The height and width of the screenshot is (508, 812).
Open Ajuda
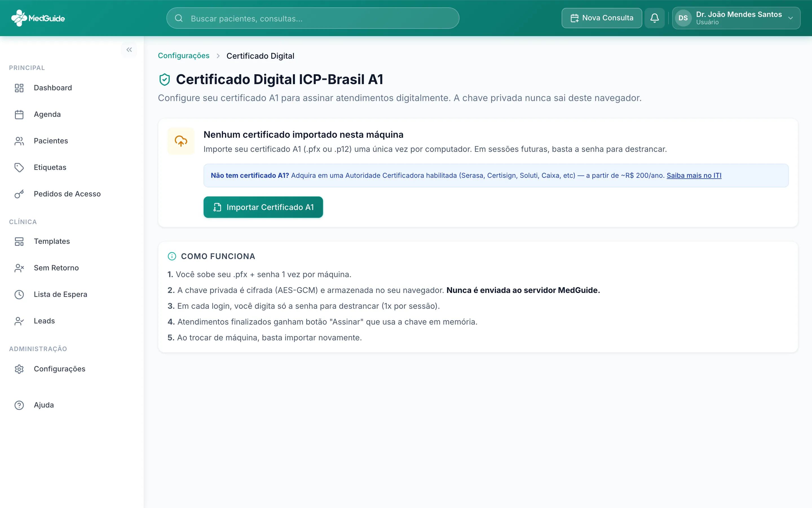tap(72, 406)
